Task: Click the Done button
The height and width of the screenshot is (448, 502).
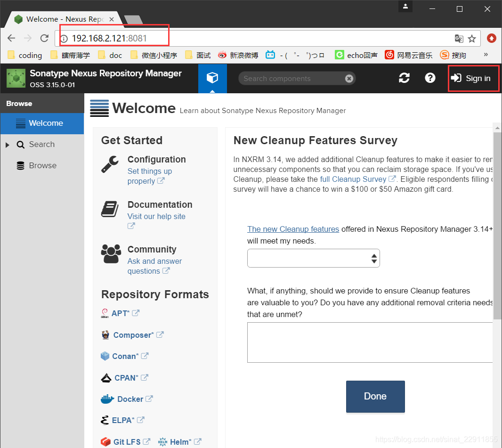Action: [375, 396]
